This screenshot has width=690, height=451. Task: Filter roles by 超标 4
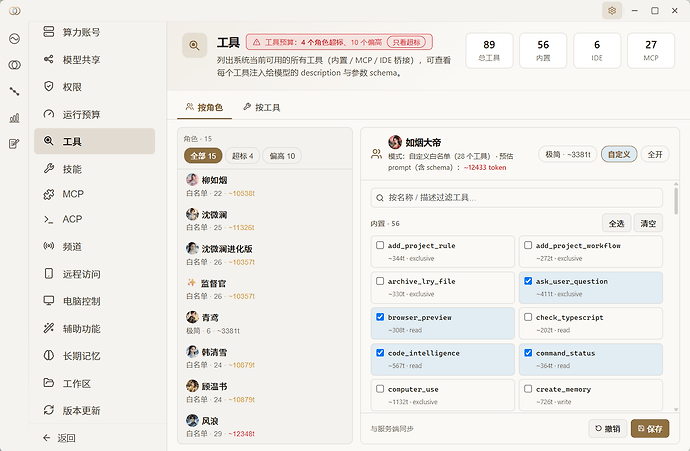pyautogui.click(x=242, y=156)
